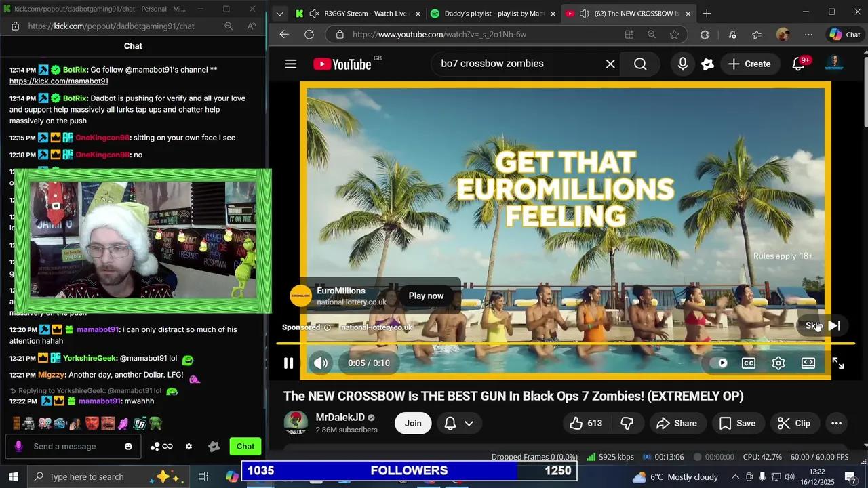Open the YouTube guide hamburger menu

pos(290,64)
